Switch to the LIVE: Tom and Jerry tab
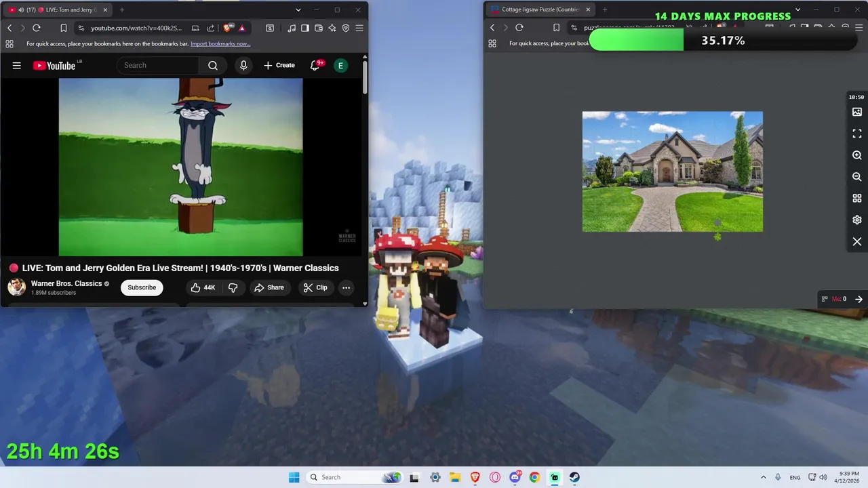The height and width of the screenshot is (488, 868). [x=58, y=10]
